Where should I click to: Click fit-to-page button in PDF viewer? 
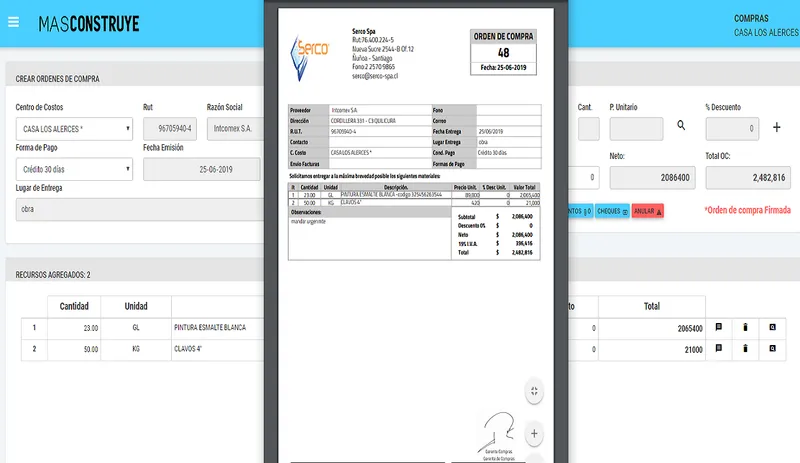(534, 392)
